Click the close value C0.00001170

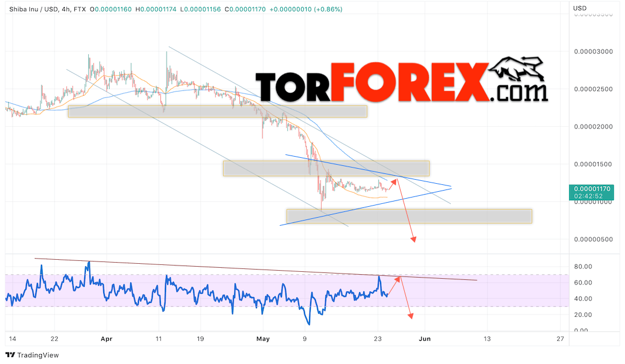pos(244,9)
